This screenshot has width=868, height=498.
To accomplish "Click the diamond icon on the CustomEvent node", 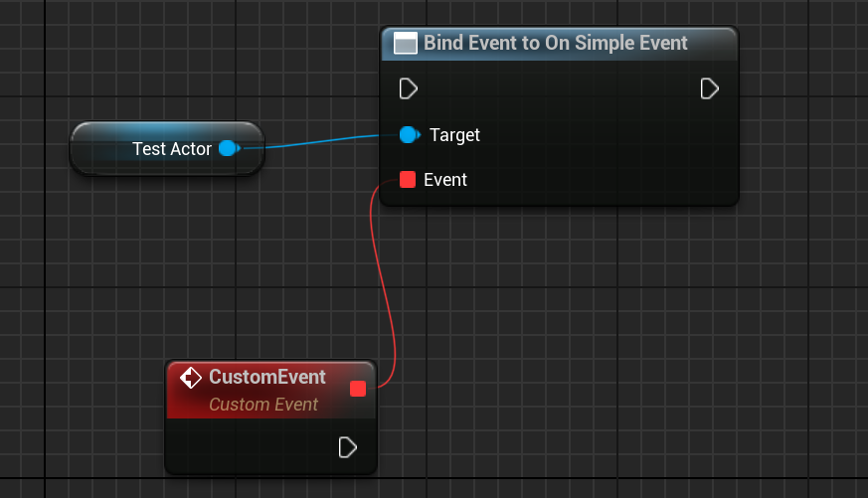I will [x=191, y=378].
